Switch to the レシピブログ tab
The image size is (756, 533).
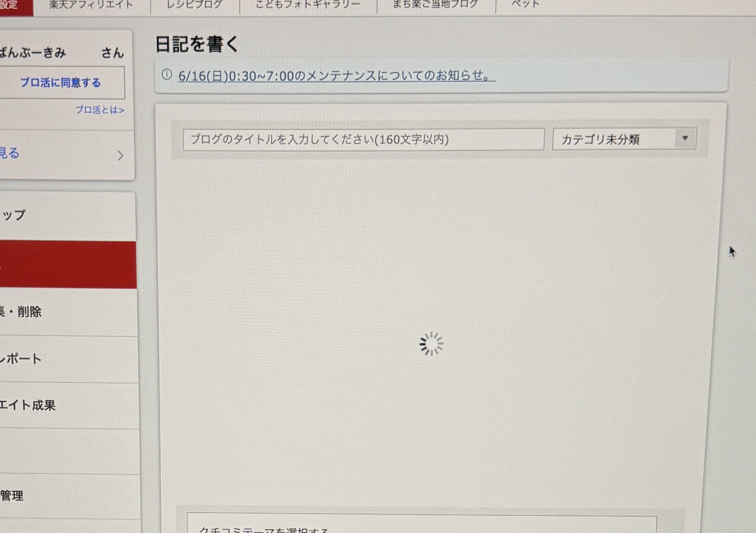pos(194,5)
